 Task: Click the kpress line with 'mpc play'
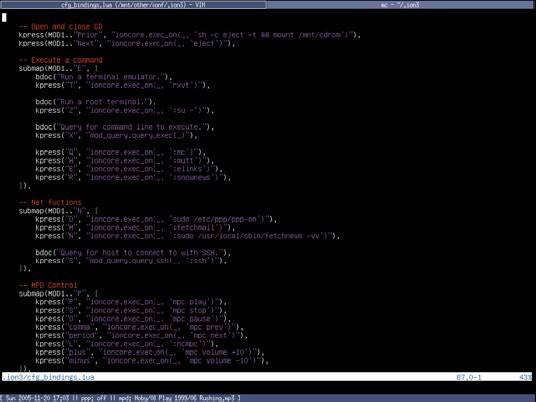131,302
